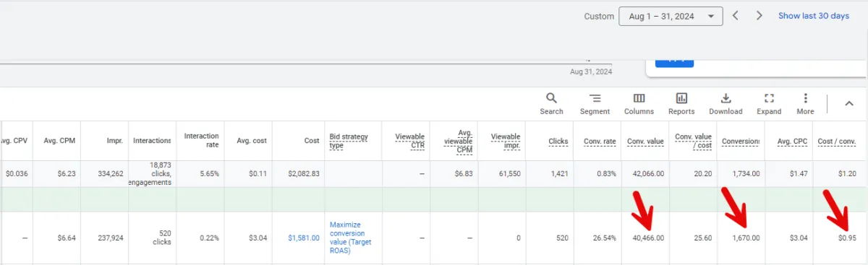Open Maximize conversion value (Target ROAS) link
The image size is (868, 265).
[x=350, y=238]
